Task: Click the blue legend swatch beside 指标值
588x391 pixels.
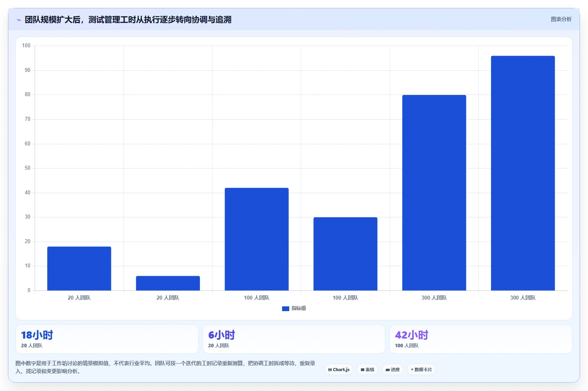Action: (x=286, y=308)
